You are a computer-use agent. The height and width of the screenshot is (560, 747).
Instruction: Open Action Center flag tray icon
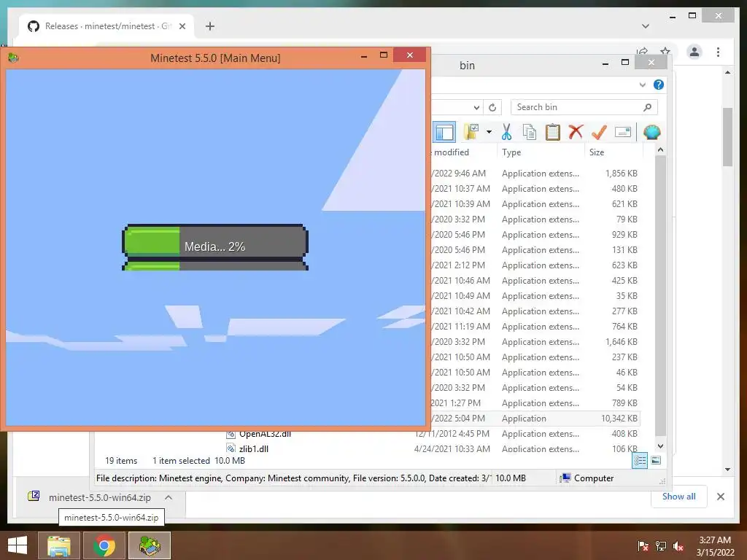(x=643, y=545)
